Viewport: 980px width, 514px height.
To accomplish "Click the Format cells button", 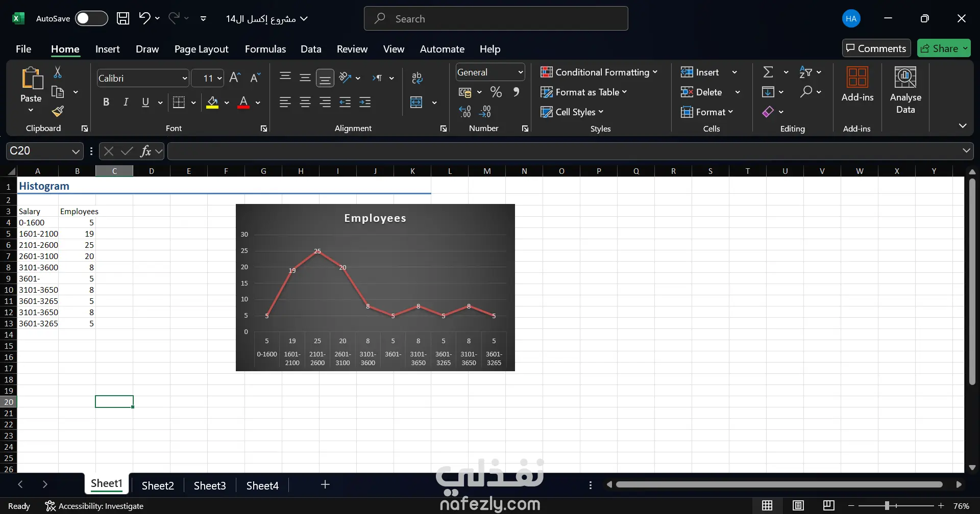I will (707, 112).
